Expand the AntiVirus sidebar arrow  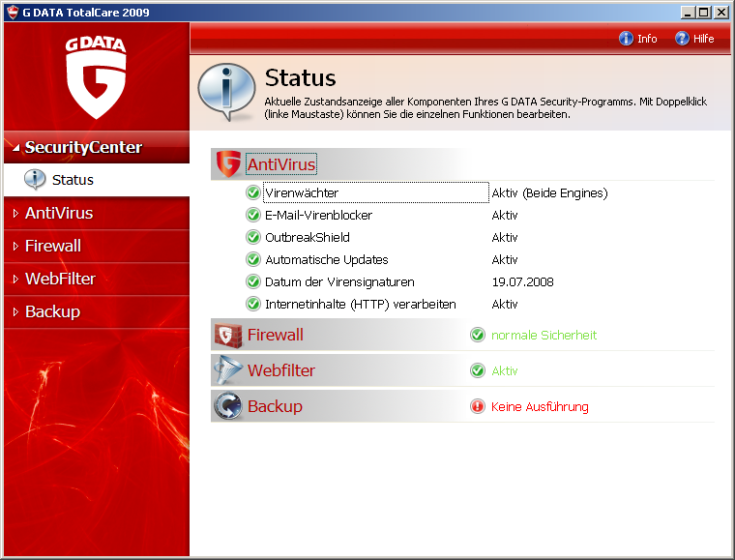pos(15,214)
